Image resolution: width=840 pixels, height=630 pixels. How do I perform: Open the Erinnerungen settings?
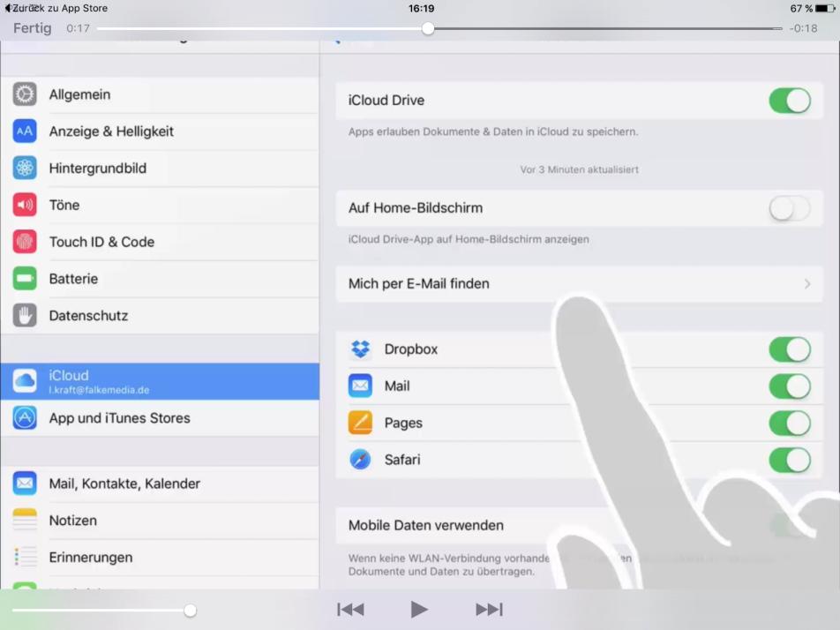[160, 557]
